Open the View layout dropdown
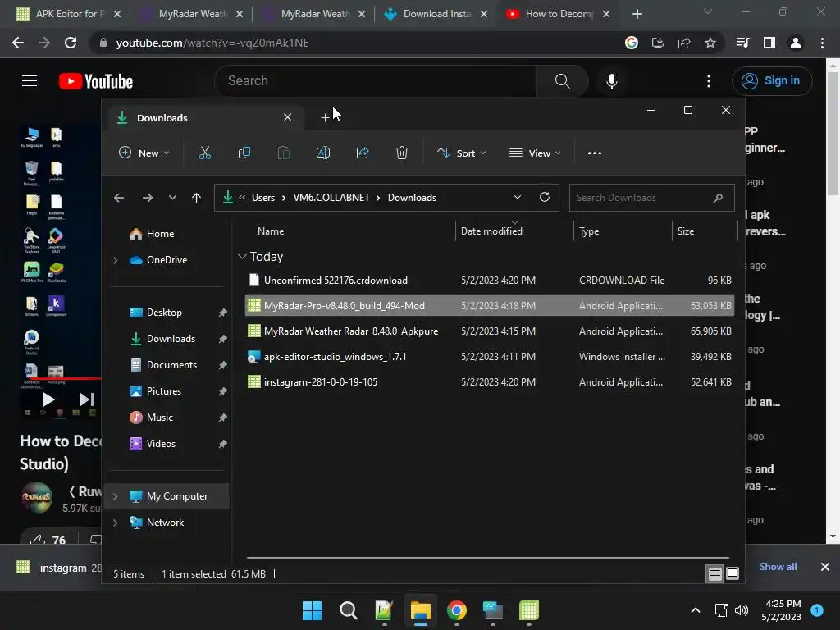The width and height of the screenshot is (840, 630). click(535, 153)
